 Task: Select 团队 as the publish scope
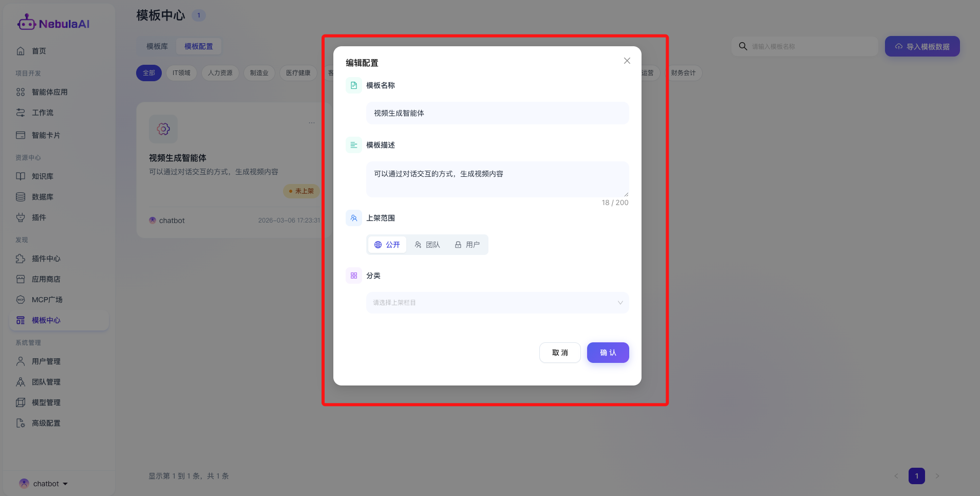click(x=427, y=245)
